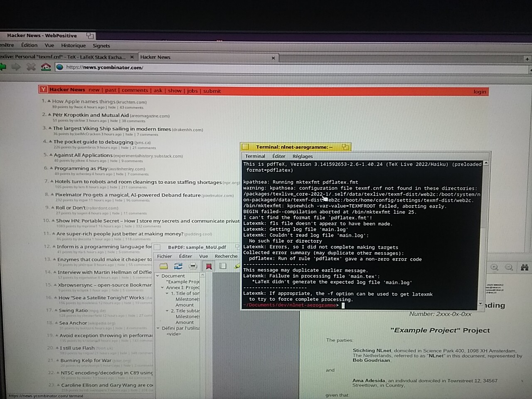Collapse the '2. Title subtask' outline node
532x399 pixels.
point(167,310)
